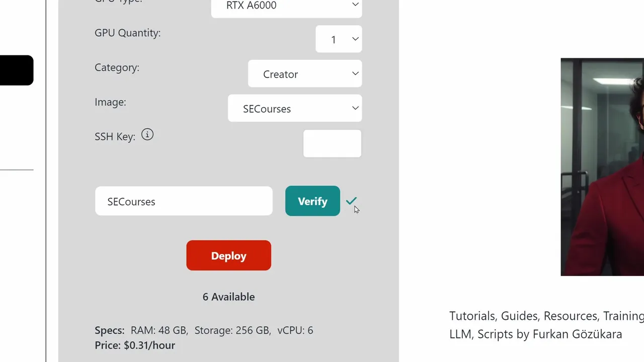Click the "Image:" label
Image resolution: width=644 pixels, height=362 pixels.
[110, 102]
